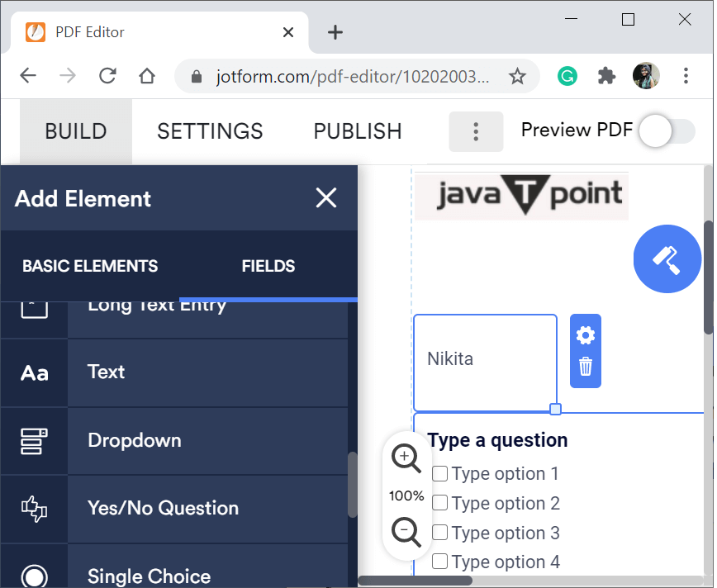Image resolution: width=717 pixels, height=588 pixels.
Task: Zoom in with the magnifier plus icon
Action: 406,458
